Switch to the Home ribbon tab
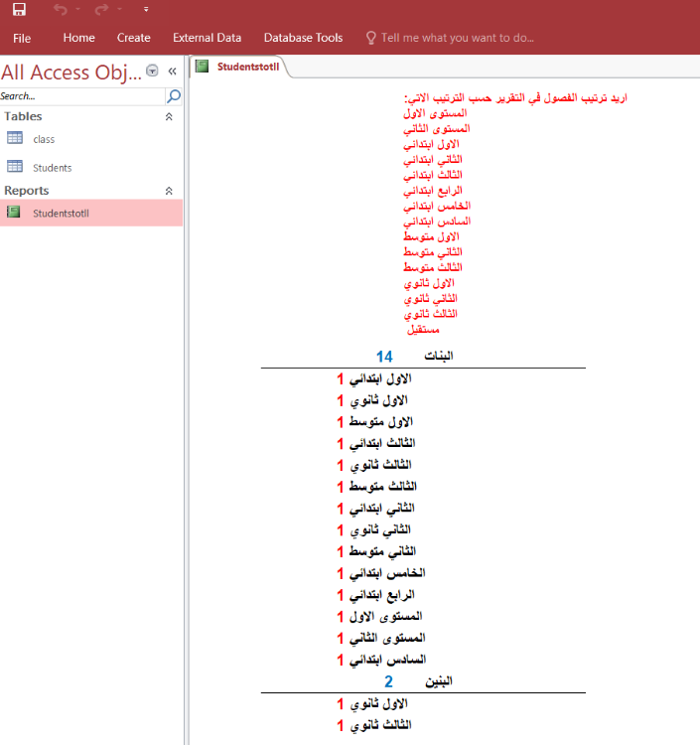Screen dimensions: 700x745 pyautogui.click(x=78, y=38)
